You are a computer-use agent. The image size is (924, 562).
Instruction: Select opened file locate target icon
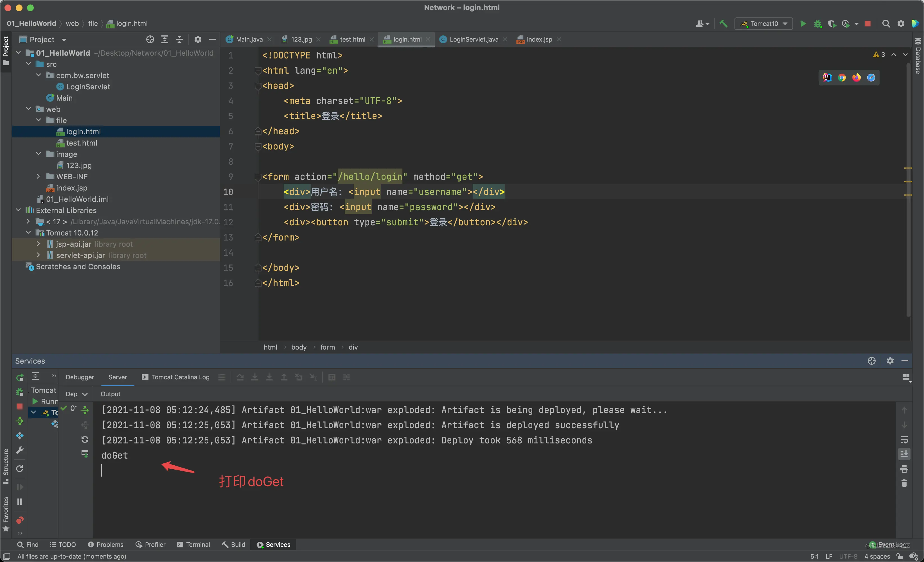[150, 39]
